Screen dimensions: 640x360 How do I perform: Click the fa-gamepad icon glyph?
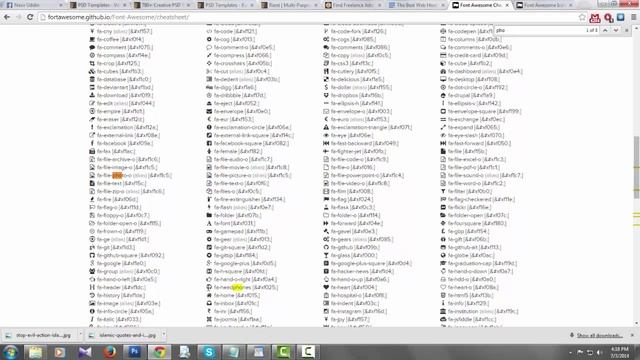click(209, 231)
